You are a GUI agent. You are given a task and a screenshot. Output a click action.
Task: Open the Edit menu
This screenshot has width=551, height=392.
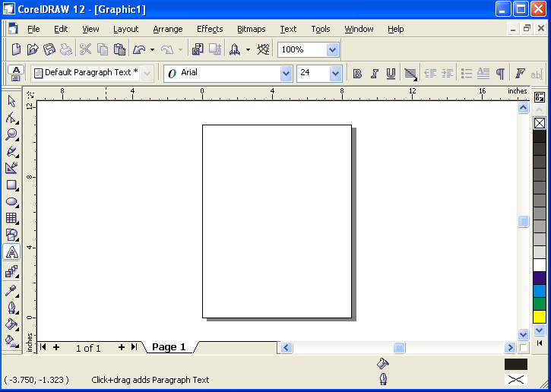point(61,29)
